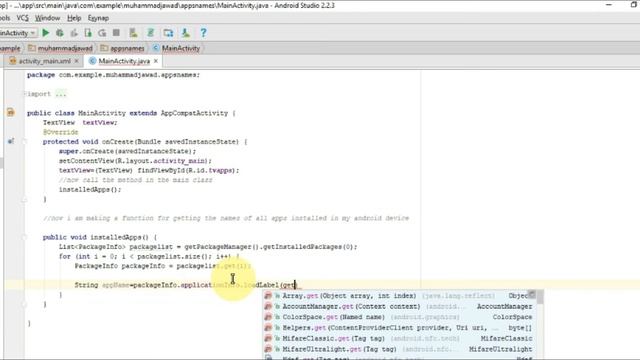Run the app with the green Run button
This screenshot has height=360, width=640.
46,33
